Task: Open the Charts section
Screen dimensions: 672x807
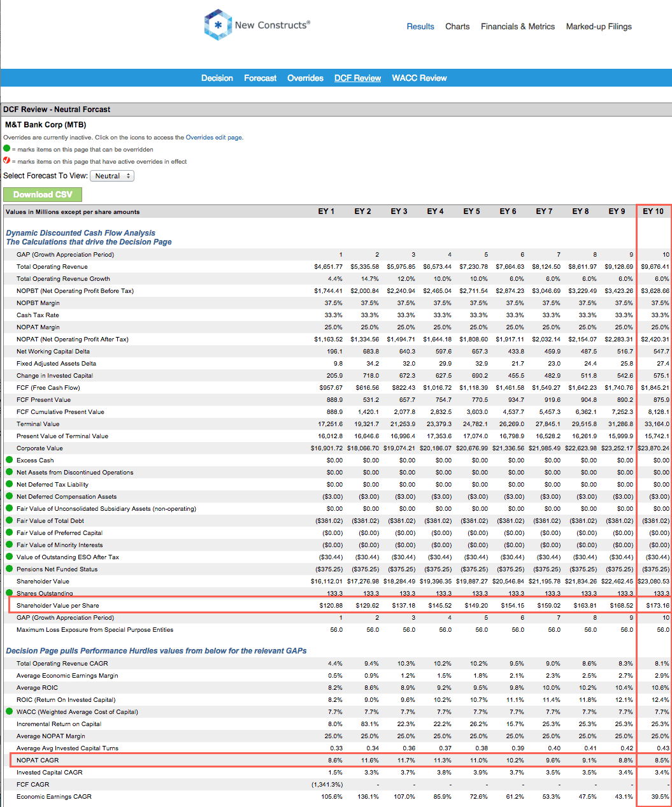Action: [x=457, y=26]
